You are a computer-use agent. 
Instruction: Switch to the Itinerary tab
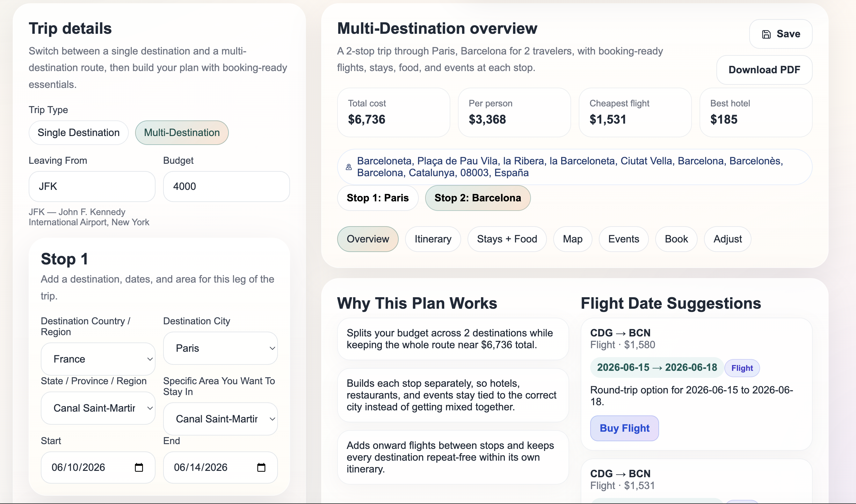(x=433, y=239)
